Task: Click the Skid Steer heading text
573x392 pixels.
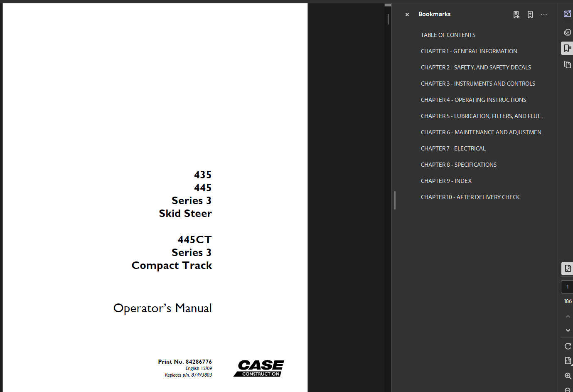Action: point(185,214)
